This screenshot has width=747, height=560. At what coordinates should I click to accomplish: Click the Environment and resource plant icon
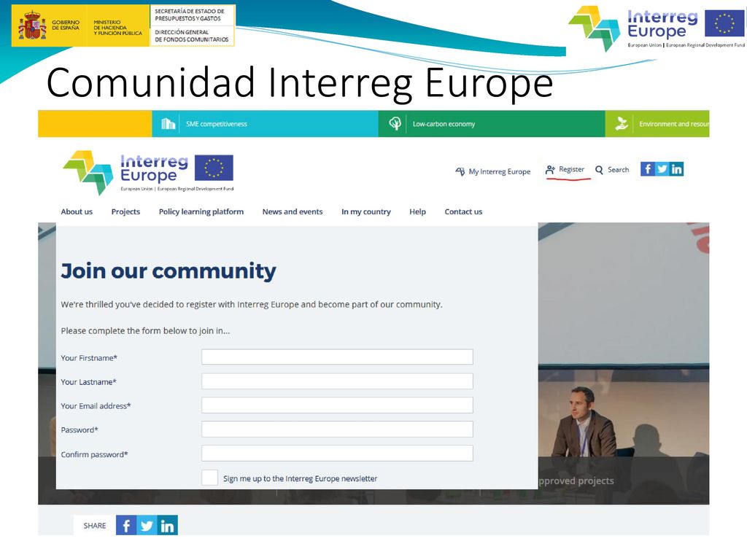click(x=622, y=124)
